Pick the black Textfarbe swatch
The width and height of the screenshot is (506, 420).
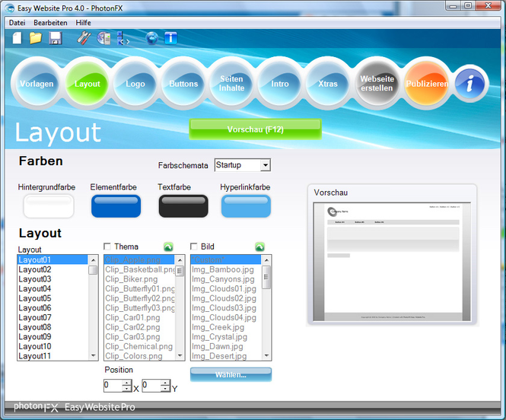(183, 205)
